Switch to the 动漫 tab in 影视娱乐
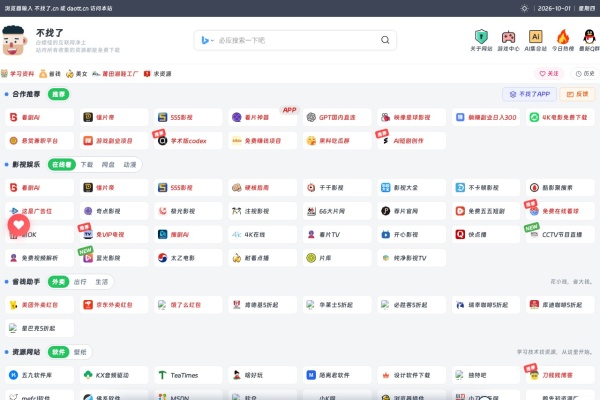The image size is (600, 400). pyautogui.click(x=130, y=165)
